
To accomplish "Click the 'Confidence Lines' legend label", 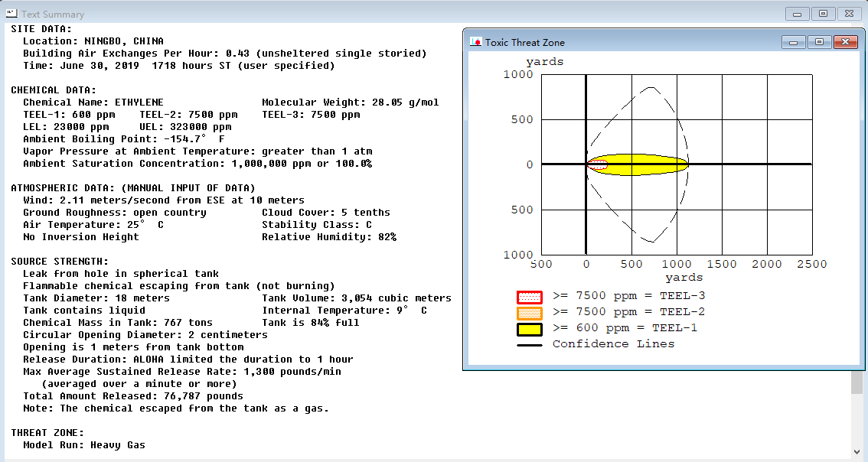I will point(613,343).
